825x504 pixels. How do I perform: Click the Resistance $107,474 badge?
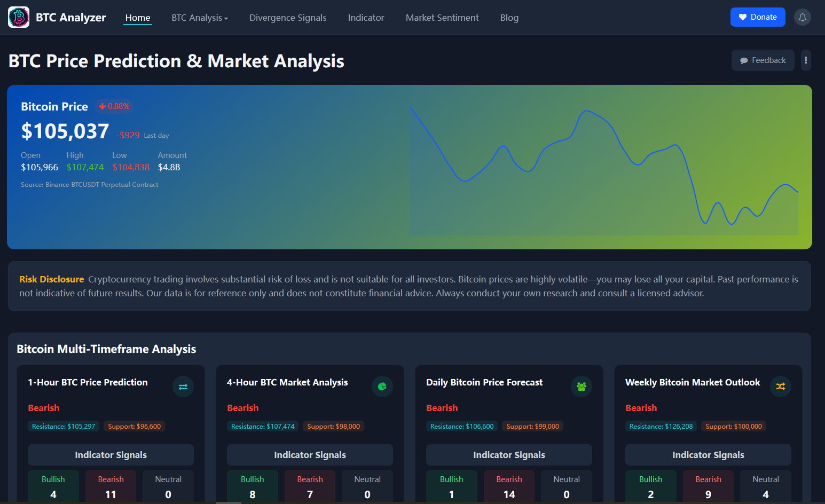[x=262, y=426]
